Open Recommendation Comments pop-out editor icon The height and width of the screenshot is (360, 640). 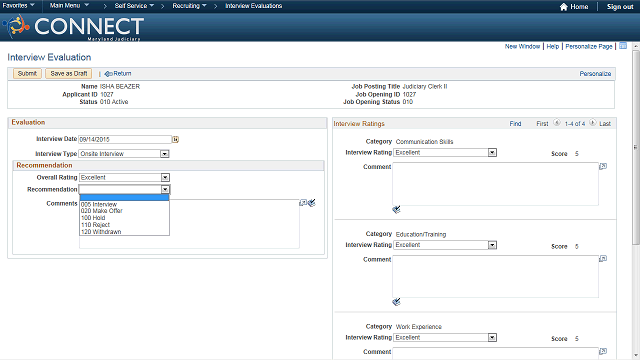303,203
